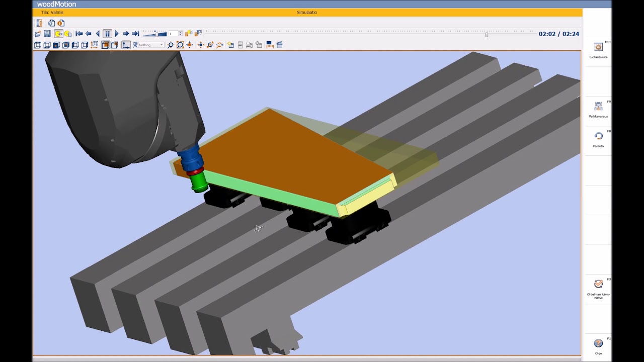Toggle material removal Pac-Man icon

click(58, 34)
